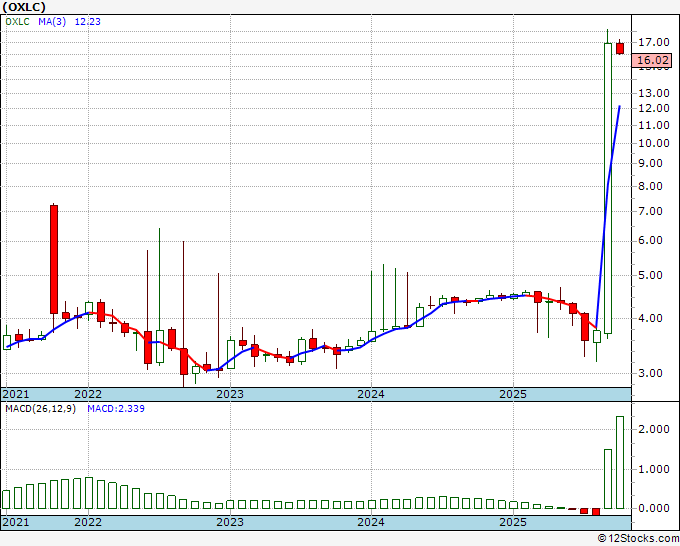Click 2023 on the price chart timeline

[230, 394]
